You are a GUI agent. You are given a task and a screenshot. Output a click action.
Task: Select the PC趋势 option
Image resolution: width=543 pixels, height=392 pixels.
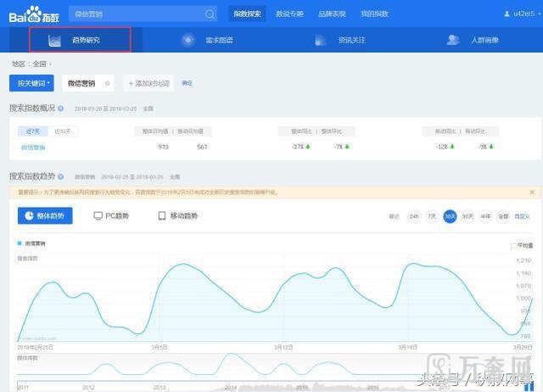pos(111,216)
